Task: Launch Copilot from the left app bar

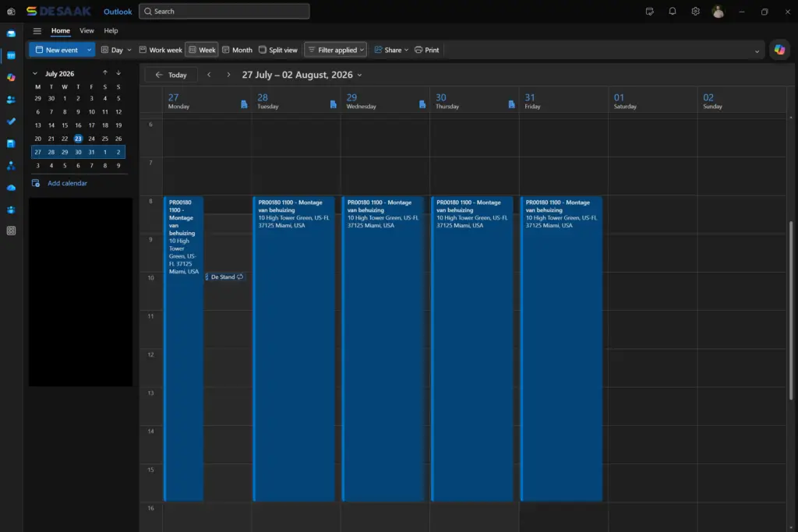Action: click(x=11, y=77)
